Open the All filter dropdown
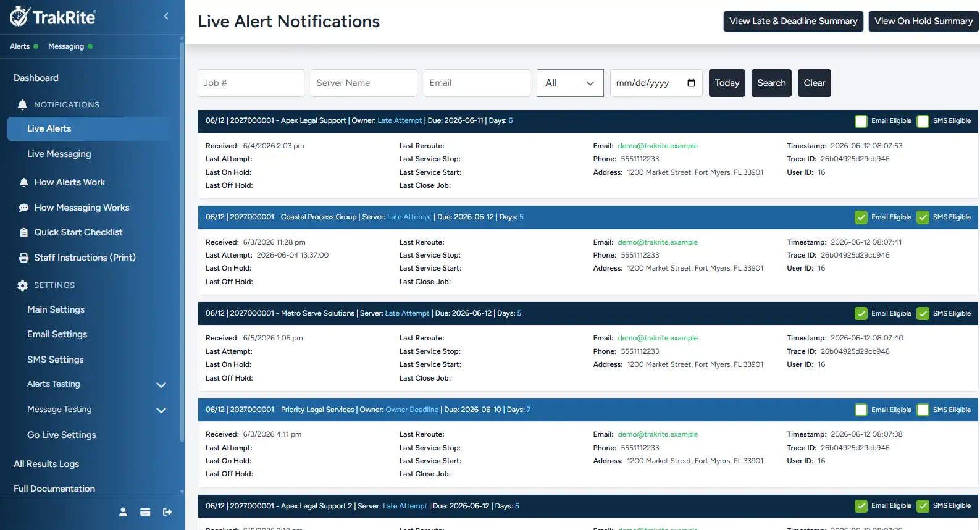This screenshot has height=530, width=980. point(570,83)
